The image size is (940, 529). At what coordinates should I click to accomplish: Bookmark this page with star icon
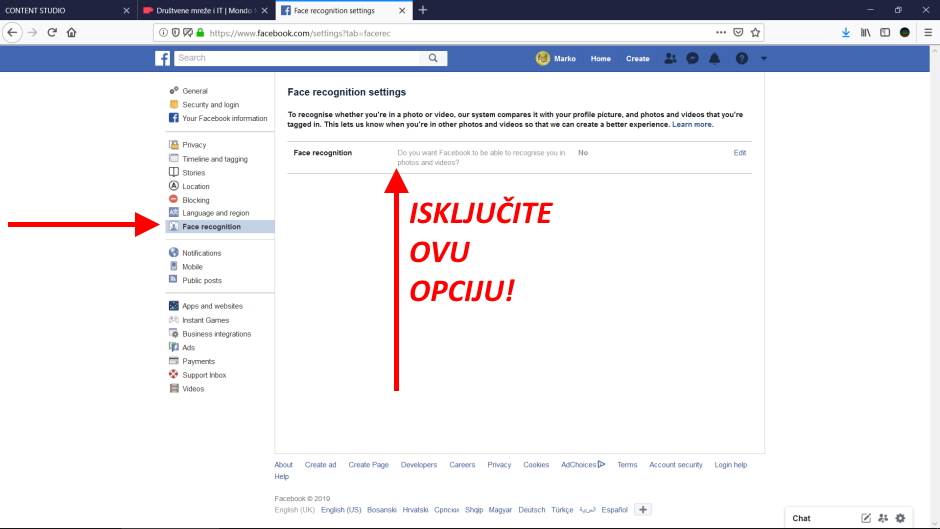(x=756, y=32)
